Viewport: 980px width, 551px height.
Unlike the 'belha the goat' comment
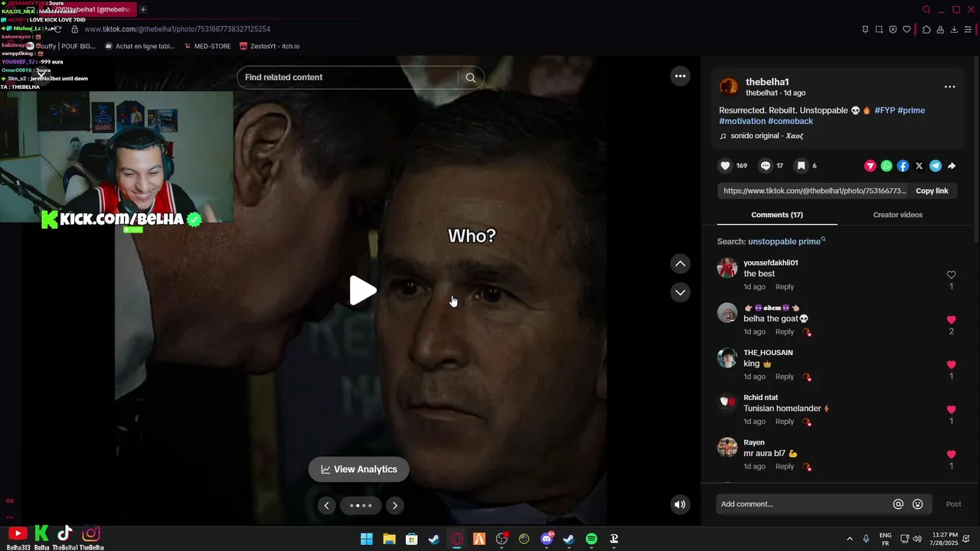pyautogui.click(x=951, y=320)
